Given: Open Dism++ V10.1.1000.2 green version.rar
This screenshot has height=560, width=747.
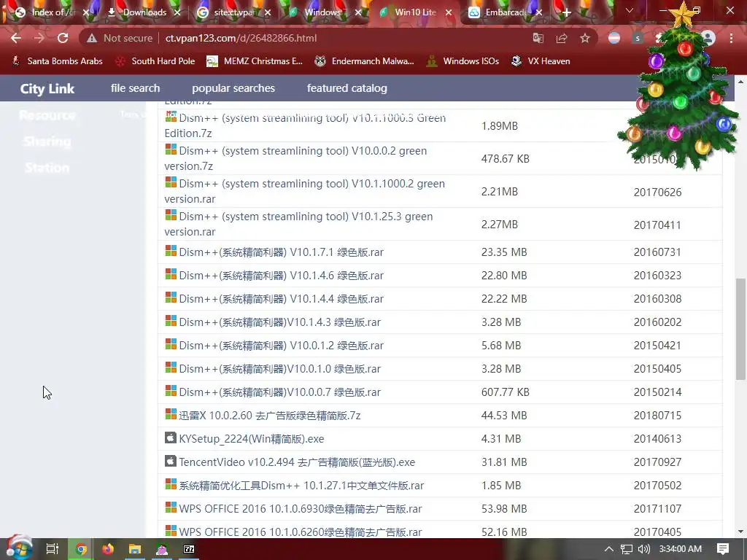Looking at the screenshot, I should click(x=304, y=191).
